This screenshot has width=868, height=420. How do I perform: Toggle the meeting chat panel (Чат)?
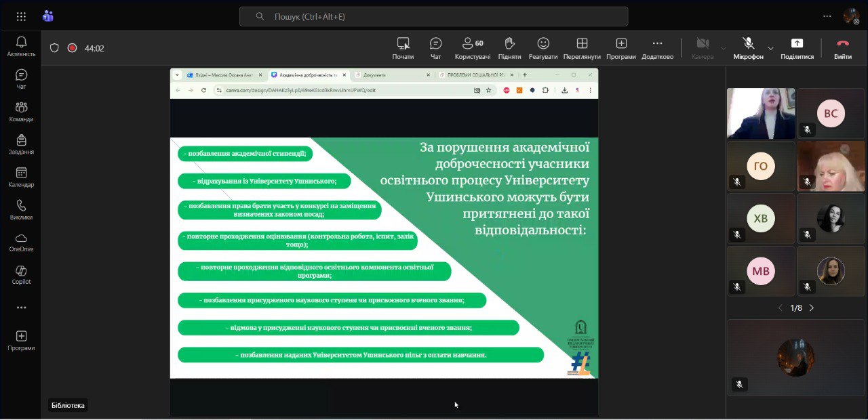(x=435, y=47)
